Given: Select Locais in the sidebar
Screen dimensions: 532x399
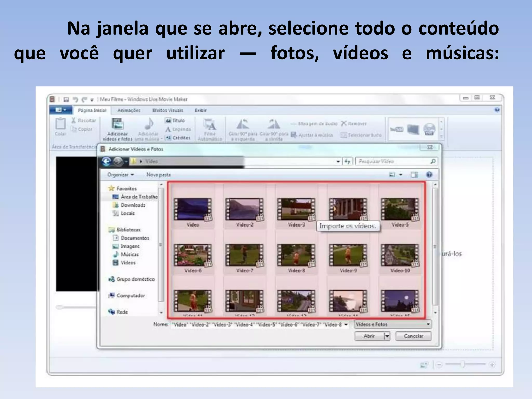Looking at the screenshot, I should point(124,213).
